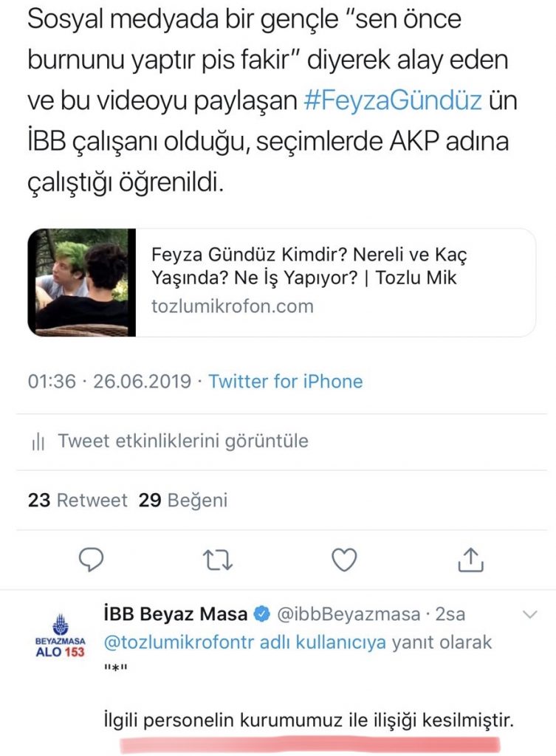The image size is (556, 756).
Task: Open the İBB Beyaz Masa profile name
Action: coord(176,615)
